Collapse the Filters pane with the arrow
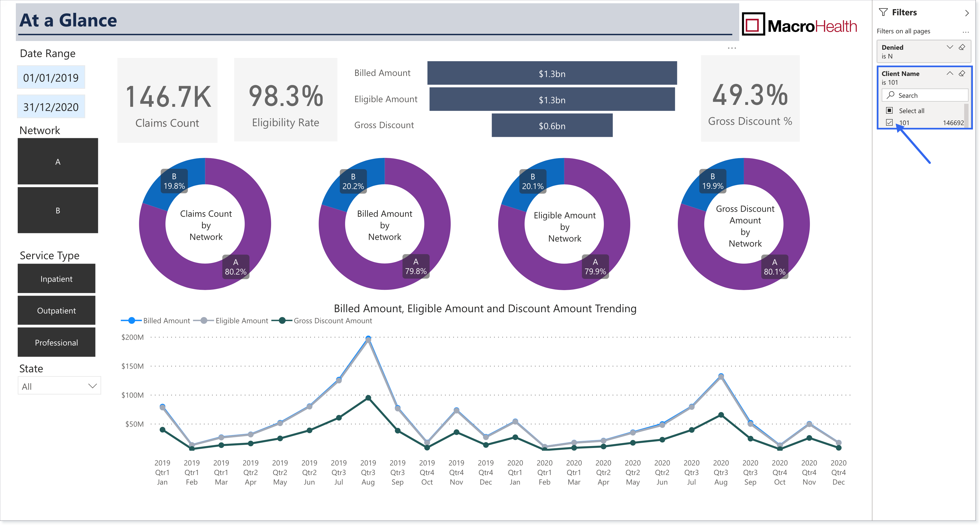 967,13
